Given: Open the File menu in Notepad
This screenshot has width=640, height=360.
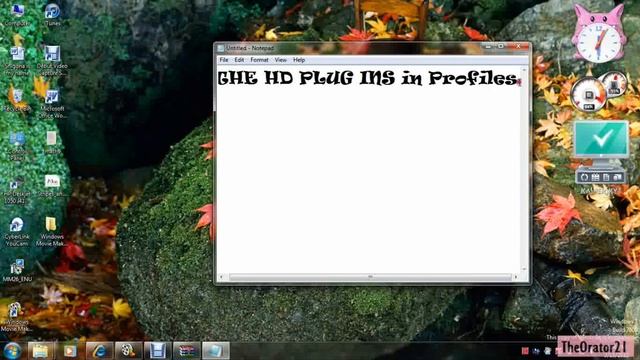Looking at the screenshot, I should (x=224, y=60).
